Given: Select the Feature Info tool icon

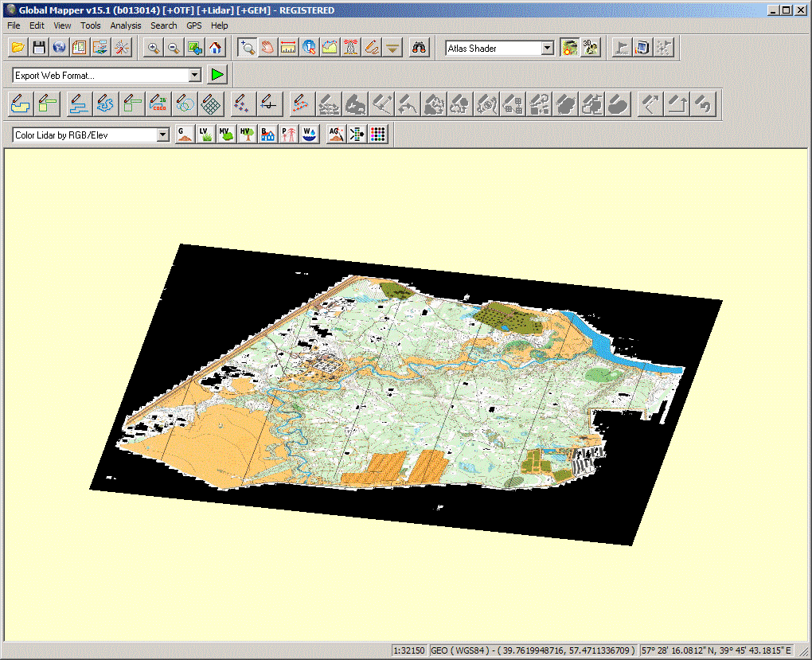Looking at the screenshot, I should point(309,48).
